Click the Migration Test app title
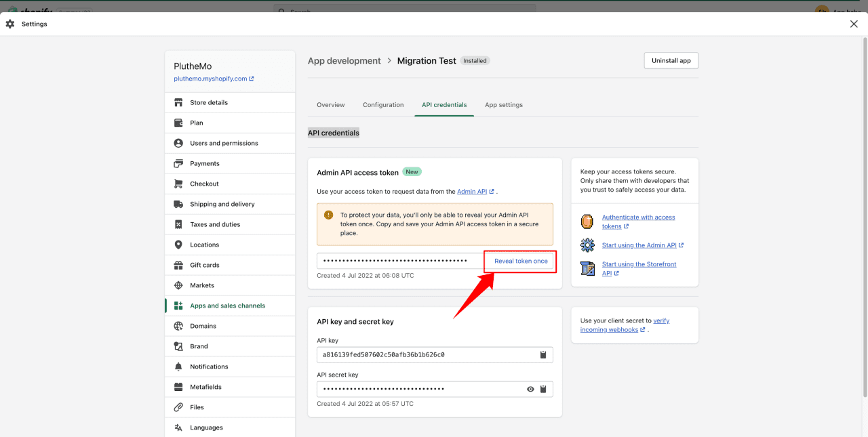 (x=427, y=61)
